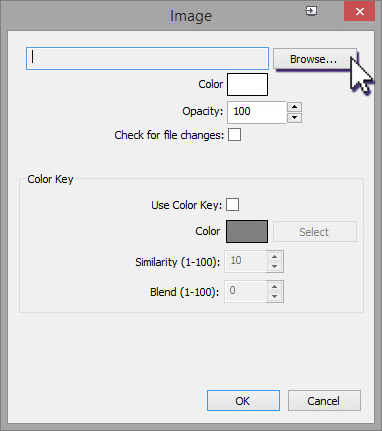
Task: Toggle the Use Color Key checkbox
Action: [232, 205]
